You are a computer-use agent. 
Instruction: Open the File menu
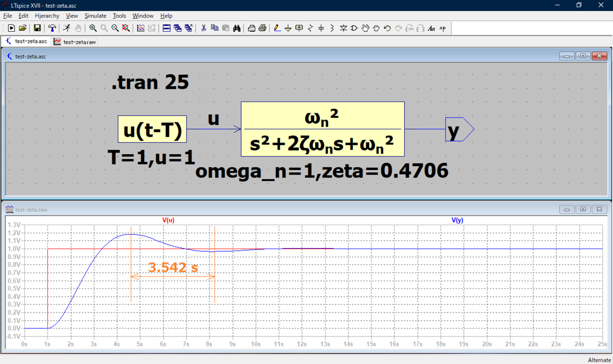coord(7,16)
